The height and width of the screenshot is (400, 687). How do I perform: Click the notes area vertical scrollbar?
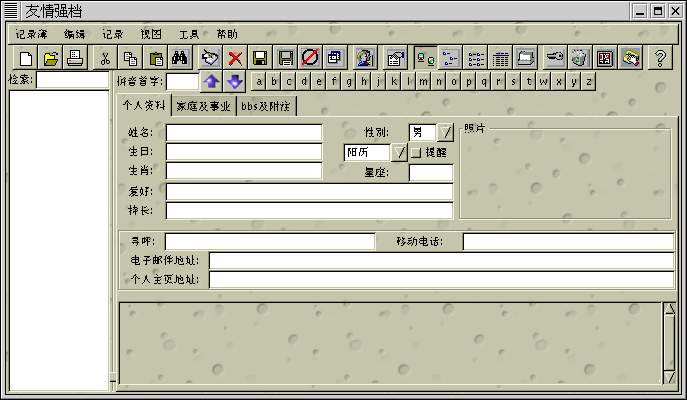669,343
